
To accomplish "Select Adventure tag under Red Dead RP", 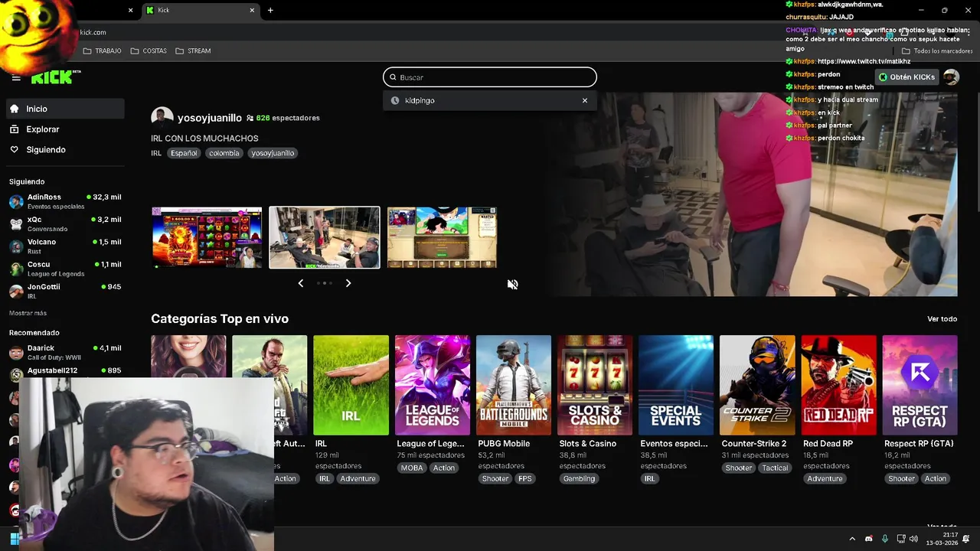I will click(x=825, y=478).
